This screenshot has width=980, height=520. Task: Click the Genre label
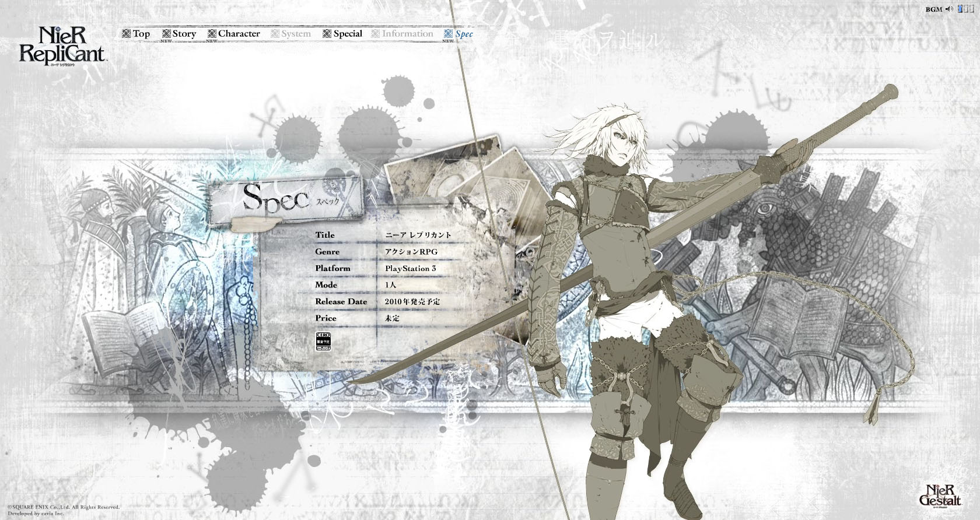pos(327,252)
